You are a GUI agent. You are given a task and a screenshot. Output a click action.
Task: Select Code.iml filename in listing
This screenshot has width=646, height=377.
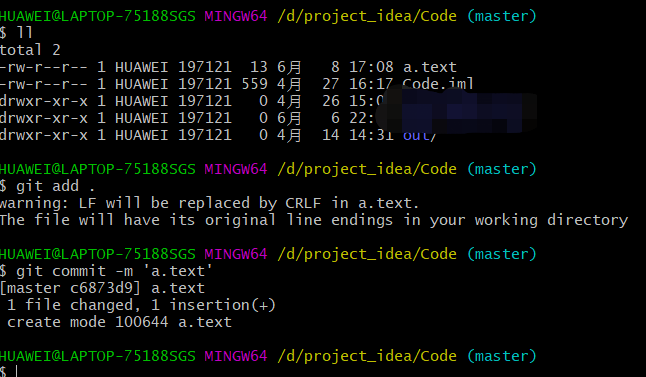[x=438, y=84]
